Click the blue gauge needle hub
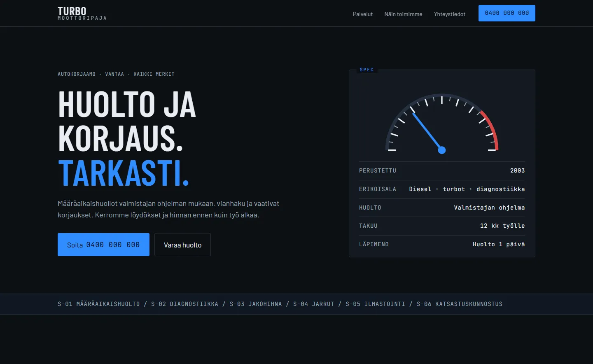593x364 pixels. pyautogui.click(x=442, y=150)
